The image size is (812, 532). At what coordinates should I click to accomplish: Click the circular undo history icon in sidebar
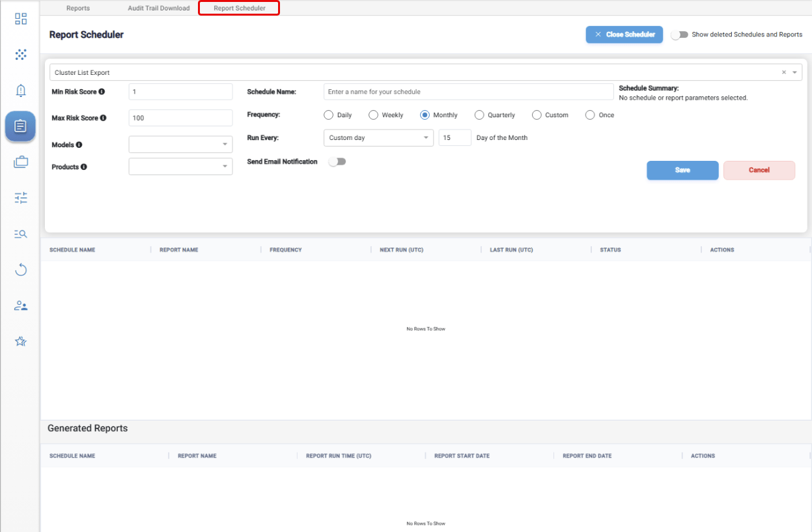(21, 270)
